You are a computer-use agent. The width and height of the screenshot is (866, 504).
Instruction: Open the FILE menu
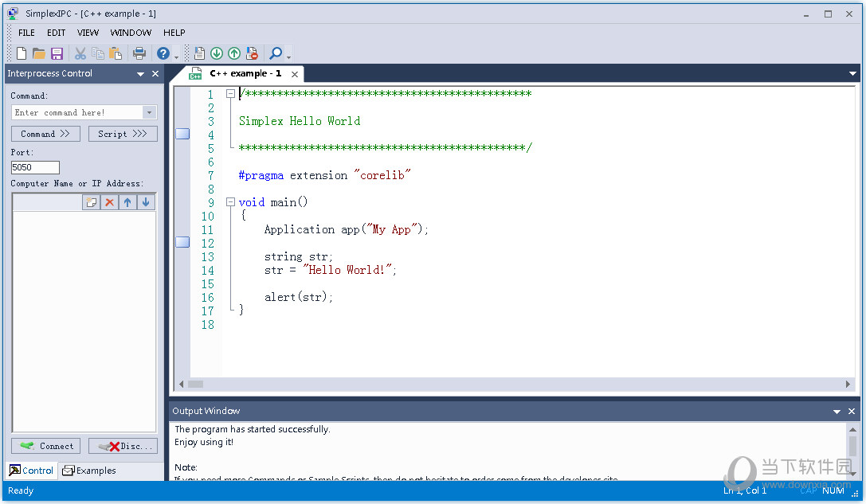26,33
